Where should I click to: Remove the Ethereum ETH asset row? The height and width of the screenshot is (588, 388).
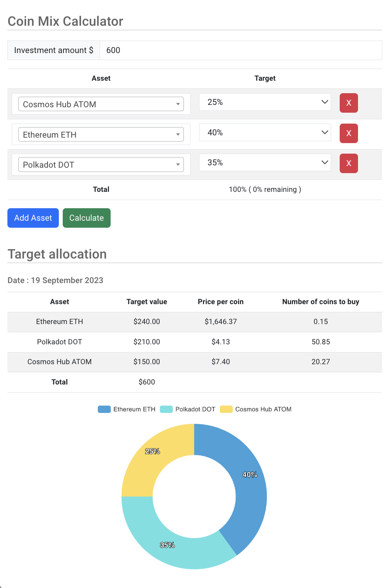348,133
